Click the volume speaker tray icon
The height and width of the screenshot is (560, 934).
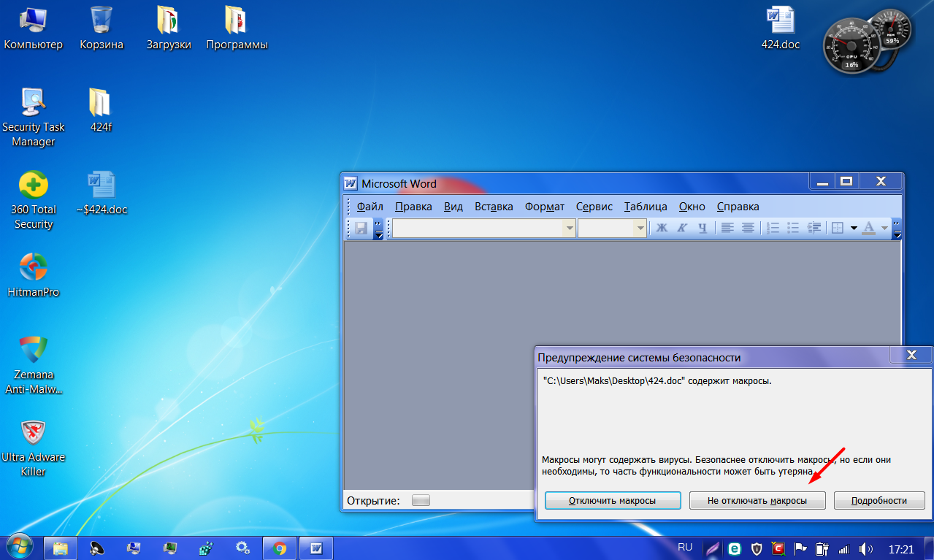click(865, 548)
